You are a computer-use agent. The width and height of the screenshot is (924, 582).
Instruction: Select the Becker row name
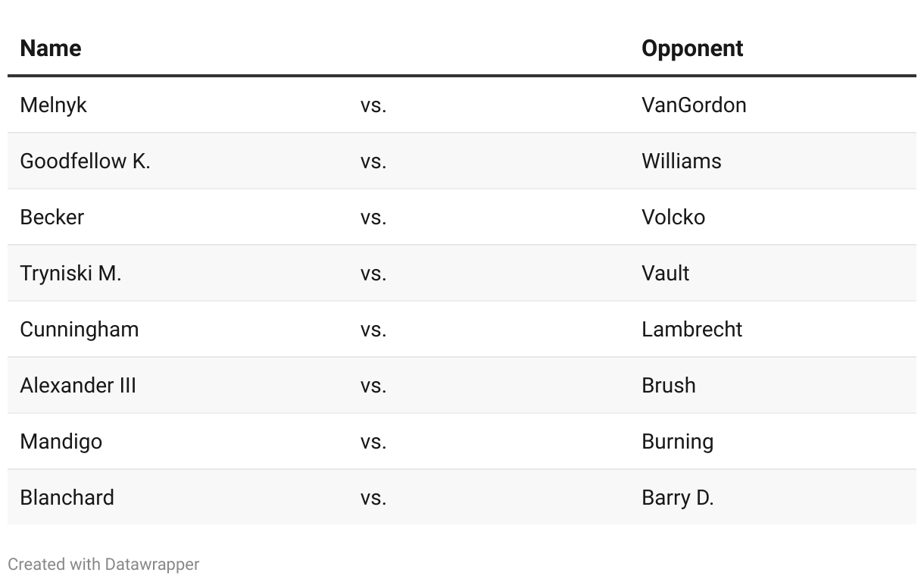[52, 217]
